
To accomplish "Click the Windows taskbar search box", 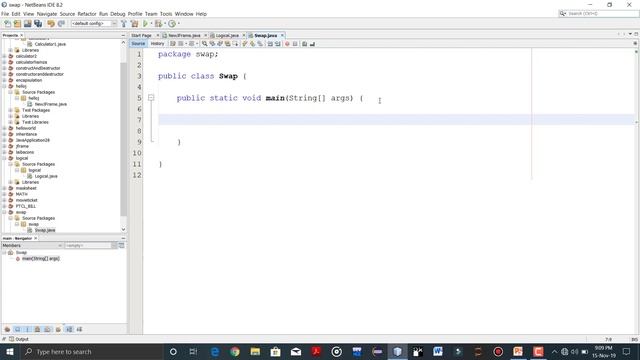I will point(91,351).
